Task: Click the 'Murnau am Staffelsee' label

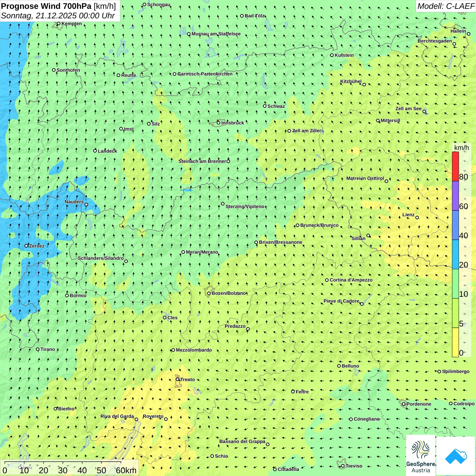Action: click(216, 34)
